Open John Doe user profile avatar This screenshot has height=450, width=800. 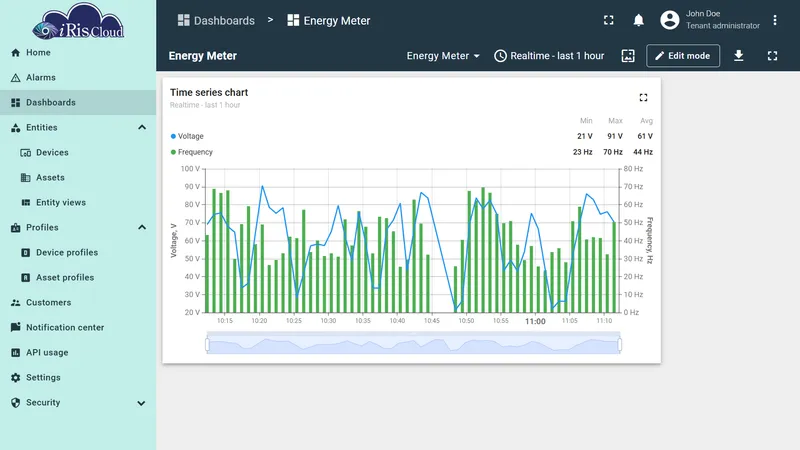click(x=669, y=20)
